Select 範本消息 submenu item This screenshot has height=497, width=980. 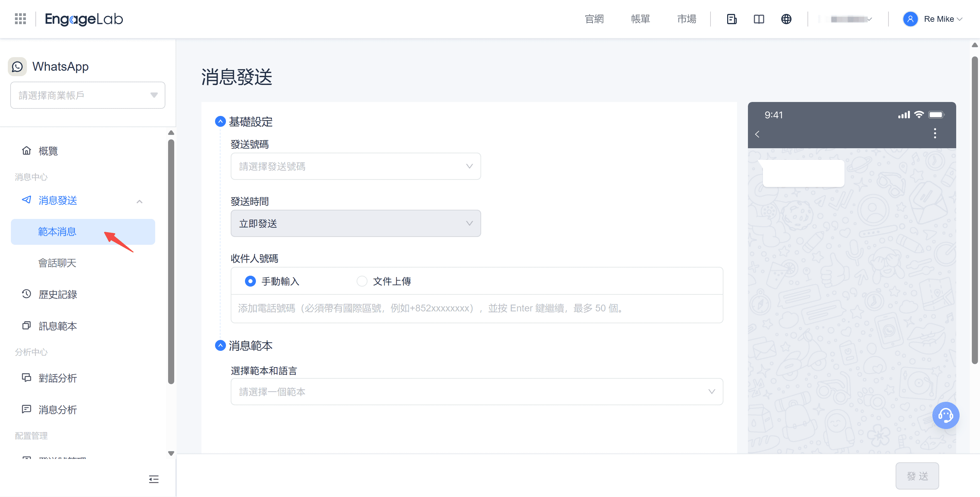tap(83, 232)
